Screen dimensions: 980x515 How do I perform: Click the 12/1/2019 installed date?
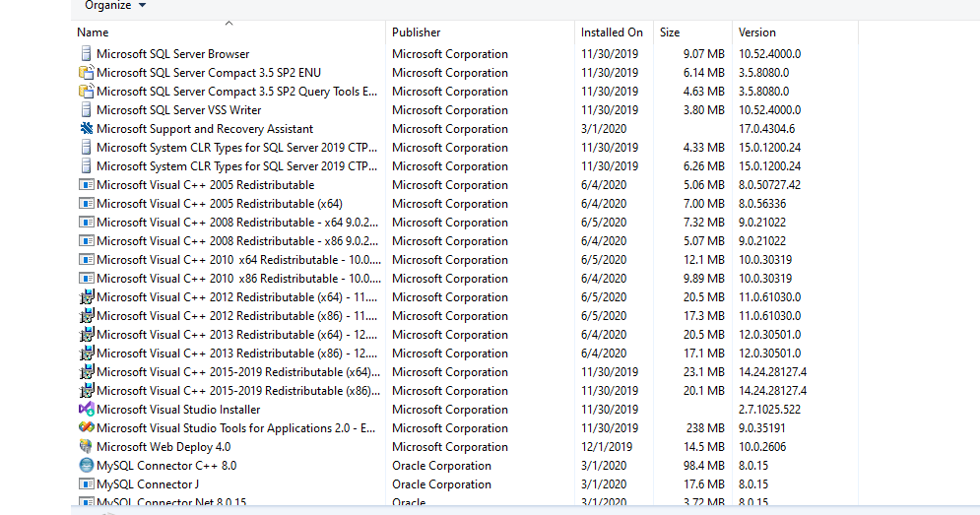coord(607,447)
